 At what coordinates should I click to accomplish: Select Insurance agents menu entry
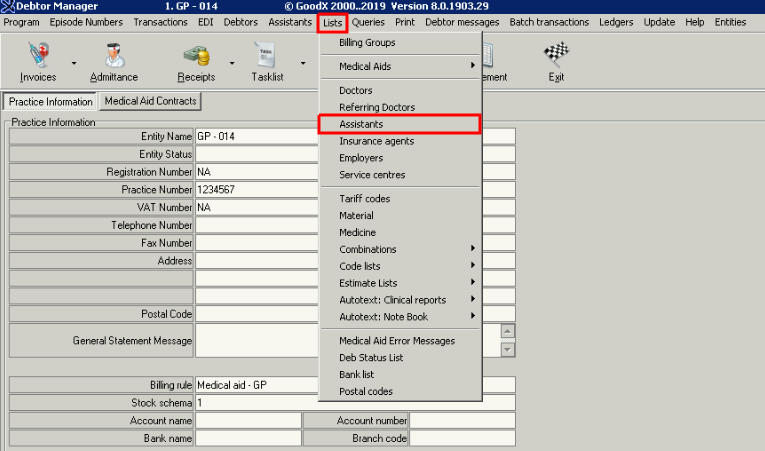pyautogui.click(x=400, y=141)
